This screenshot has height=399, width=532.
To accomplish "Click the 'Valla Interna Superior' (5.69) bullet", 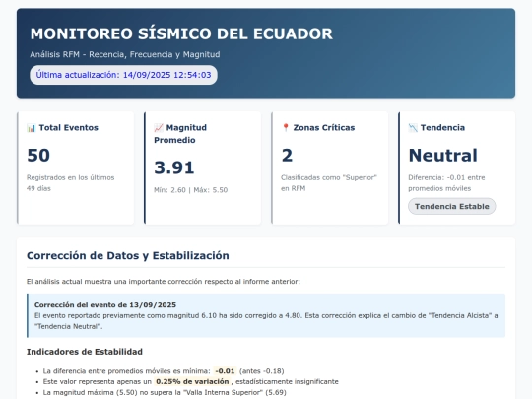I will 165,392.
